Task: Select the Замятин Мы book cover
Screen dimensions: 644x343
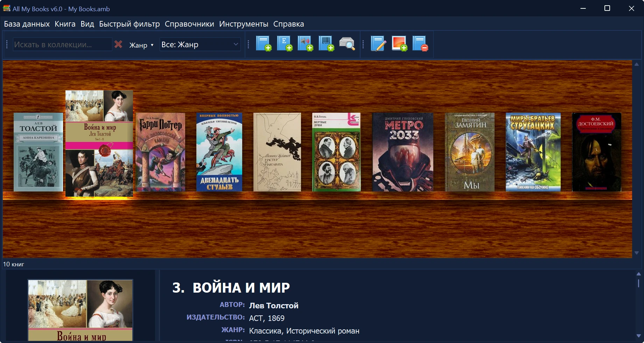Action: pos(470,152)
